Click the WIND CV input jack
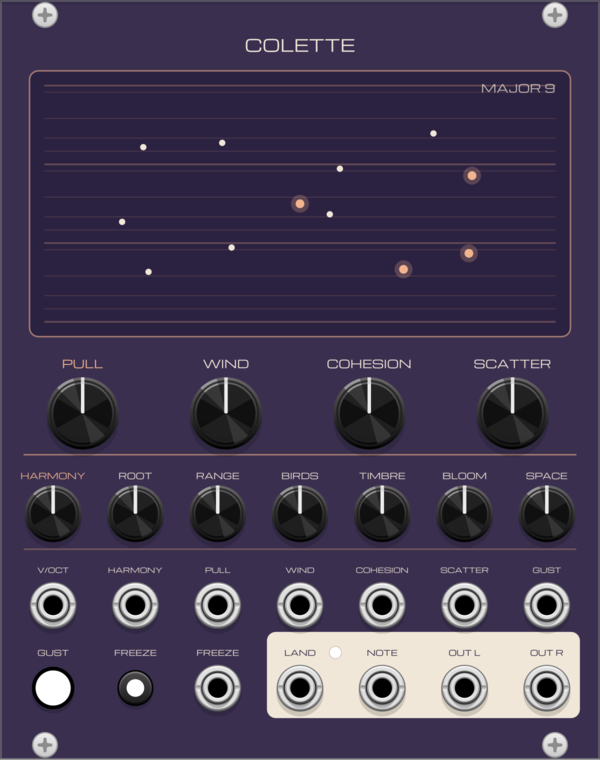The height and width of the screenshot is (760, 600). coord(300,605)
